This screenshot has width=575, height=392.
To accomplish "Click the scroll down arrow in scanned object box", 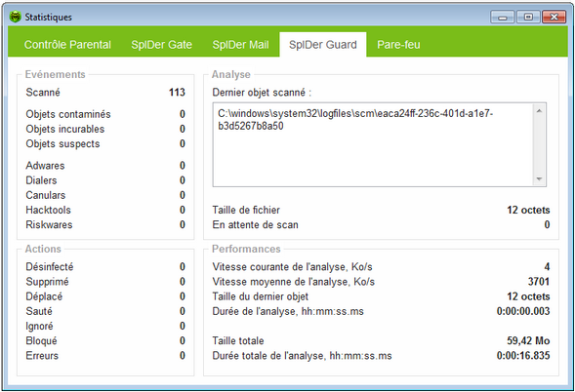I will click(x=539, y=179).
